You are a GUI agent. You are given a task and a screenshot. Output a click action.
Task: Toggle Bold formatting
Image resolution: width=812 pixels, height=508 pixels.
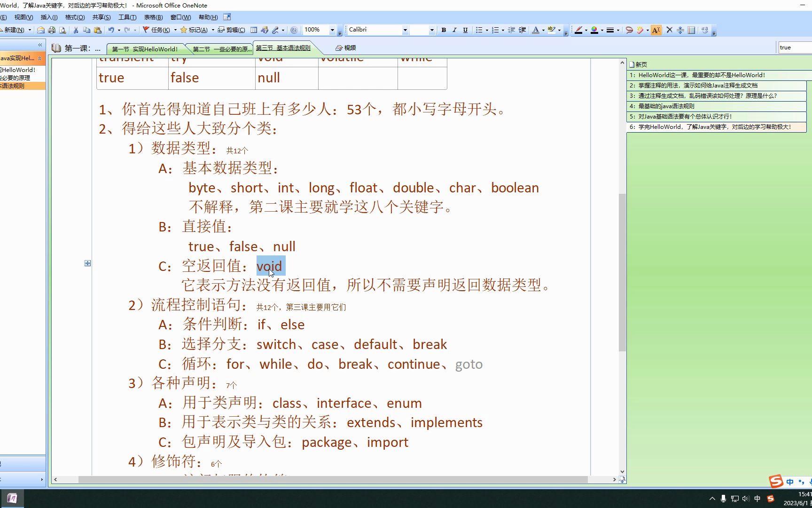444,30
